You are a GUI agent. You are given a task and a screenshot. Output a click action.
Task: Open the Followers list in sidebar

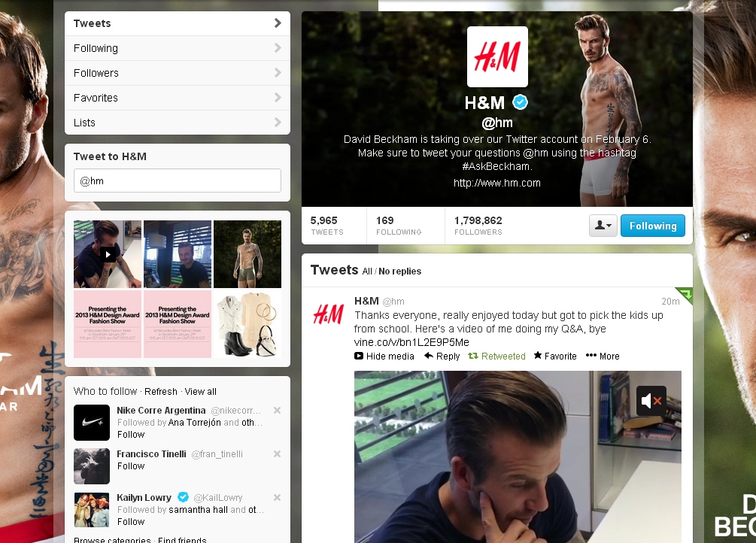click(178, 73)
